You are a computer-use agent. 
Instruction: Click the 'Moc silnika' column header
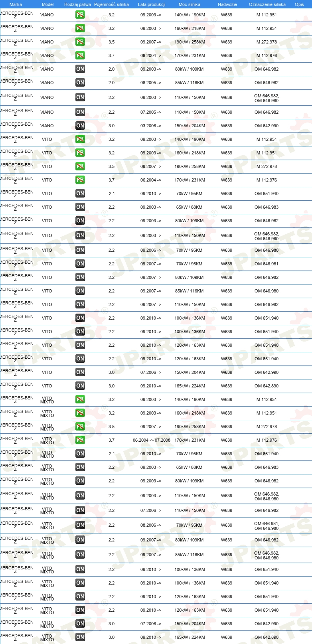[190, 4]
